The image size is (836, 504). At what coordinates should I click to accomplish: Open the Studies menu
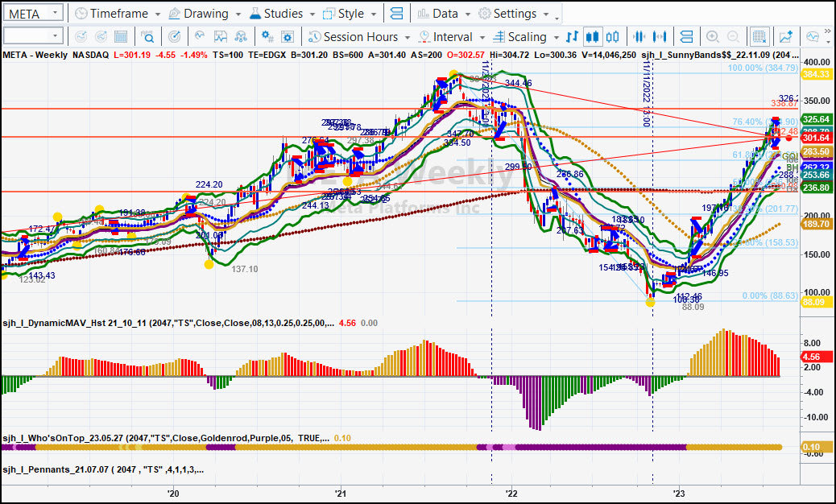click(282, 14)
